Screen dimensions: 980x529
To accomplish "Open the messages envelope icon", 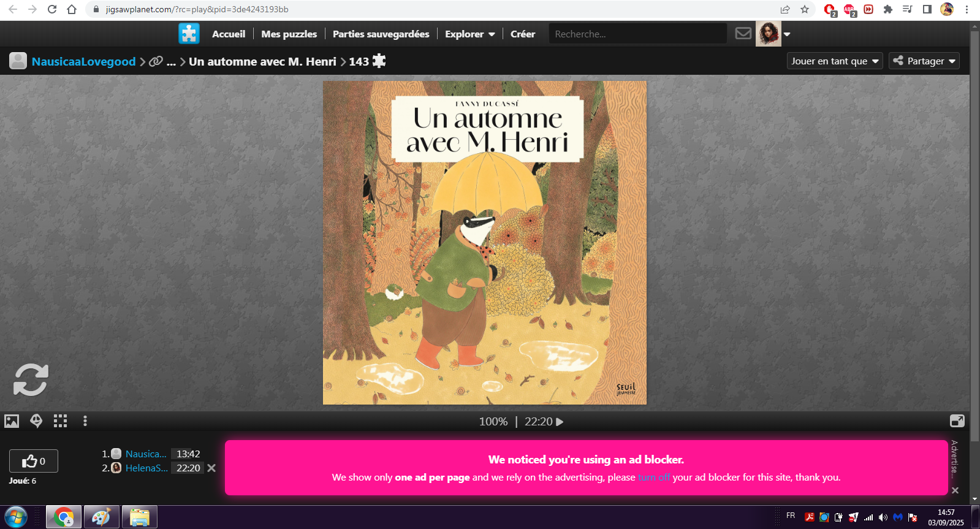I will (743, 34).
